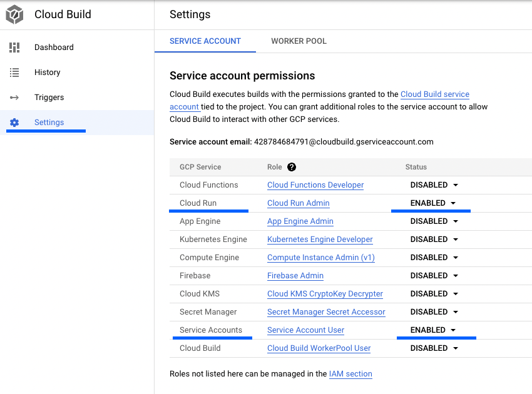Open Service Accounts ENABLED status dropdown
This screenshot has width=532, height=394.
coord(433,330)
